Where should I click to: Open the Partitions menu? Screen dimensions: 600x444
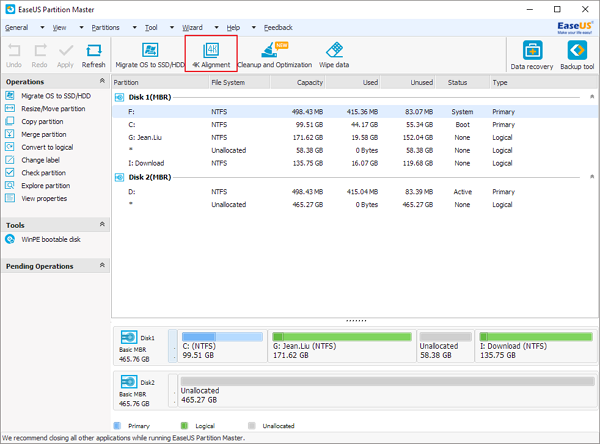pos(106,28)
